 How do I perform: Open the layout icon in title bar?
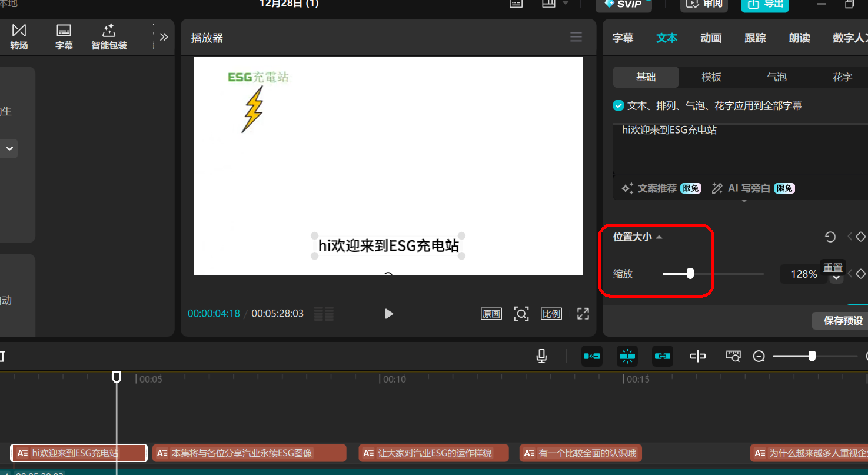[x=548, y=4]
